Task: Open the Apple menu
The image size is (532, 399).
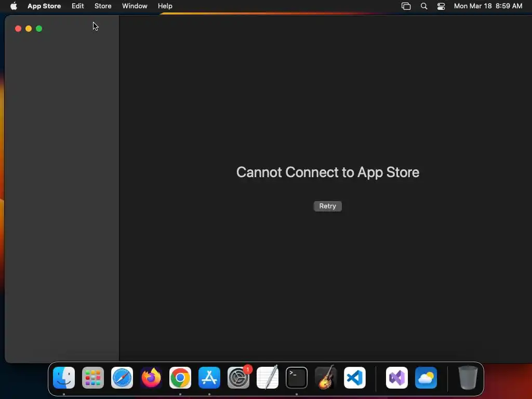Action: pyautogui.click(x=14, y=6)
